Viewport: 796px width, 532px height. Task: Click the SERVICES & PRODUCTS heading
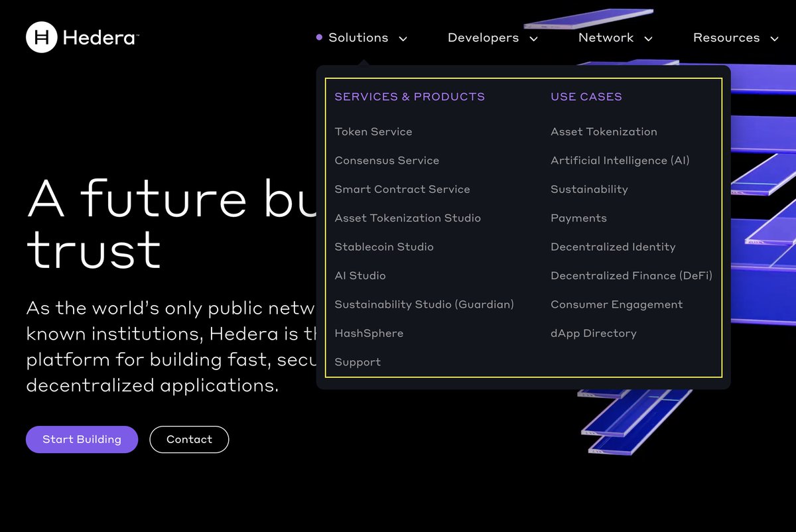click(410, 97)
